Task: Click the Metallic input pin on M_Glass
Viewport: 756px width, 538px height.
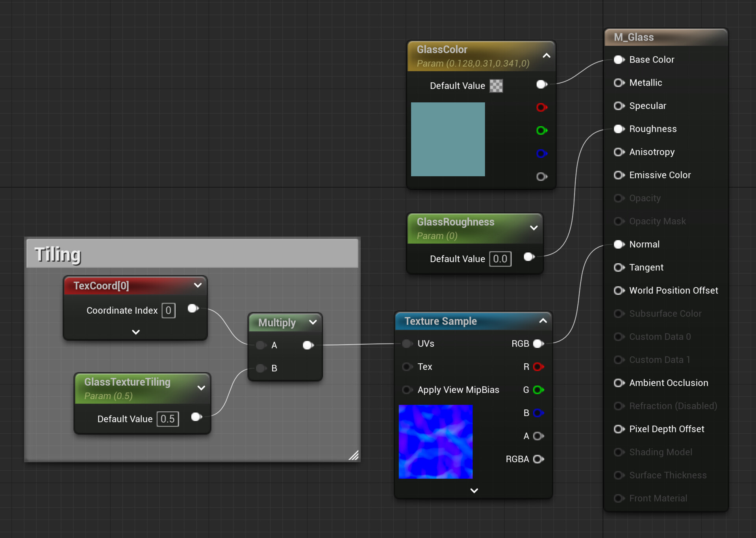Action: coord(619,83)
